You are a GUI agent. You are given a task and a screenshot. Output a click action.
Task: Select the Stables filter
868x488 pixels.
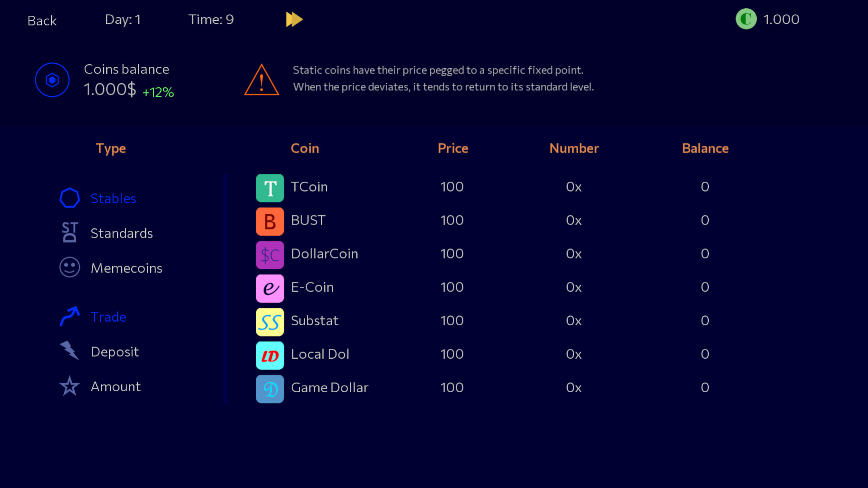point(113,198)
